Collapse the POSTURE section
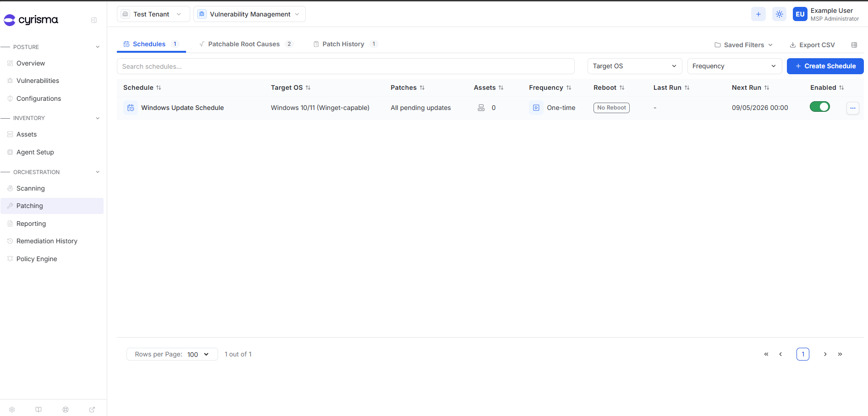 click(x=98, y=47)
